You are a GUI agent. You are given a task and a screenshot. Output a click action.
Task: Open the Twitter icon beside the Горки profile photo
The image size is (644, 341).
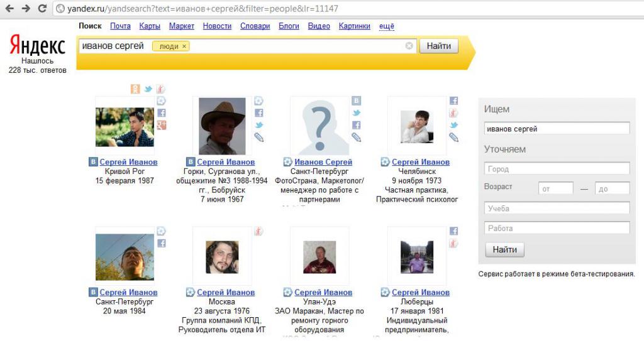pyautogui.click(x=258, y=125)
